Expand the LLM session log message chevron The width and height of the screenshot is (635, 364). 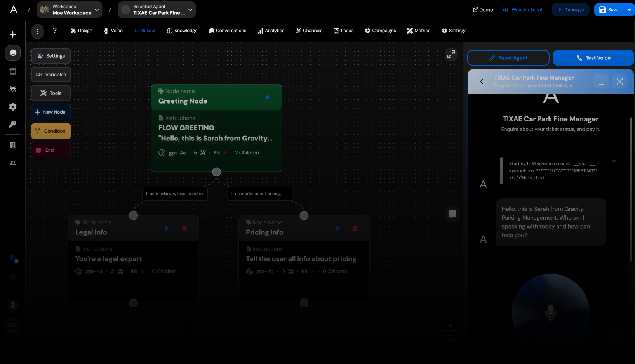click(614, 161)
